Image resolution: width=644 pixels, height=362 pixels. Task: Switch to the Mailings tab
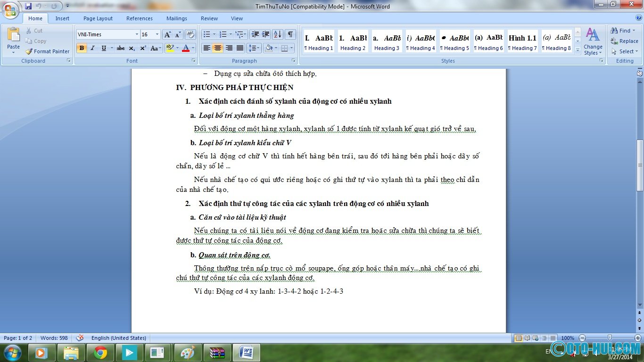pos(177,18)
